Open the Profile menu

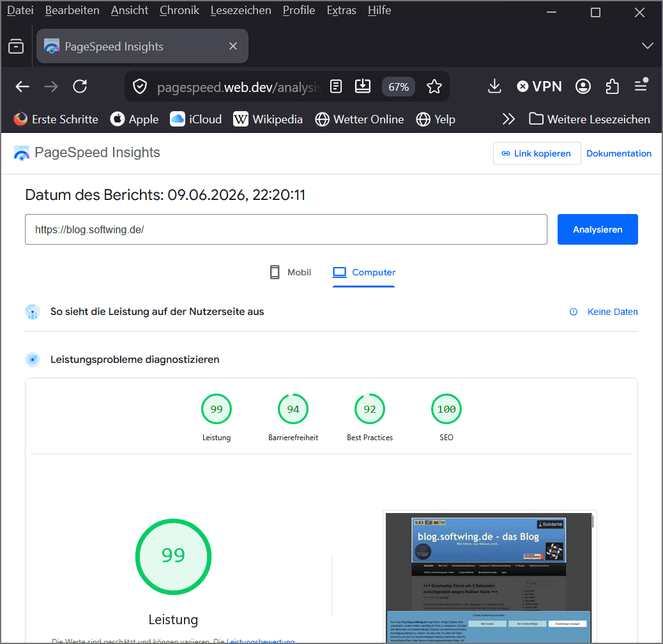click(299, 10)
